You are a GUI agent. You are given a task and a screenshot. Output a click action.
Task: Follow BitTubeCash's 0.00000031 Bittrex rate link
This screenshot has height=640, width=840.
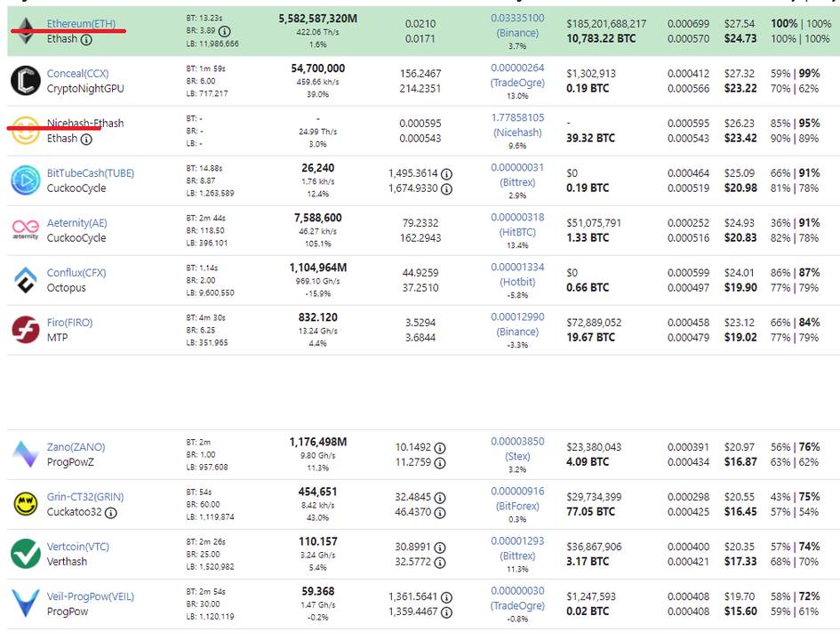tap(517, 174)
